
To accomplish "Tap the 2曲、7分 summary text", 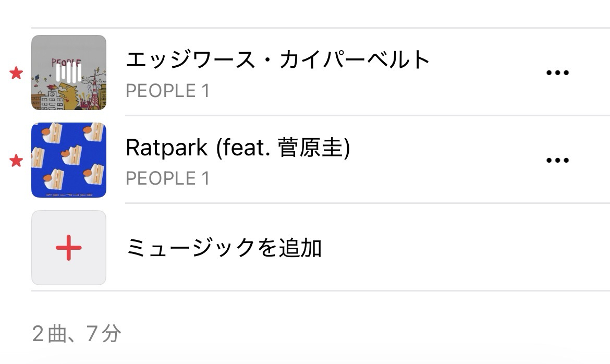I will pos(77,334).
